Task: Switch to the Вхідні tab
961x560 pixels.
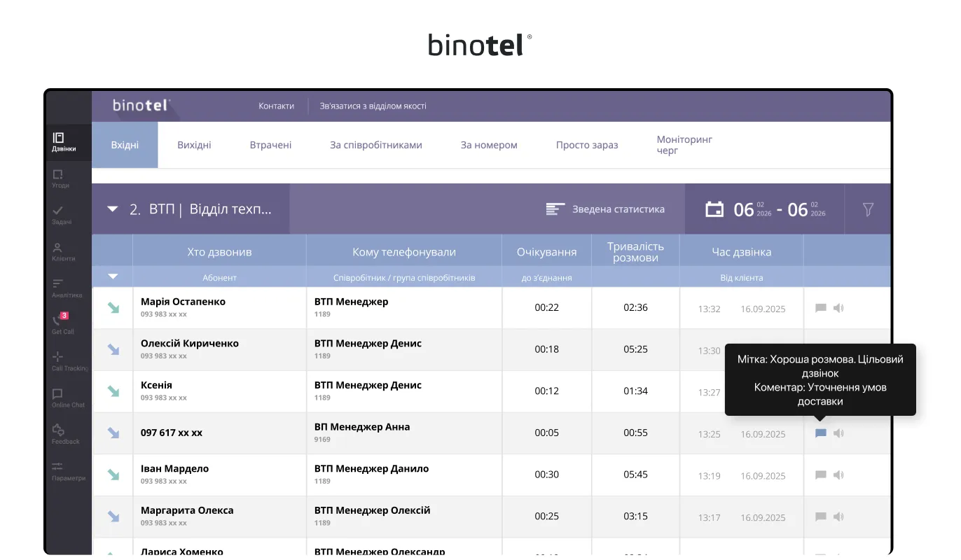Action: pyautogui.click(x=125, y=145)
